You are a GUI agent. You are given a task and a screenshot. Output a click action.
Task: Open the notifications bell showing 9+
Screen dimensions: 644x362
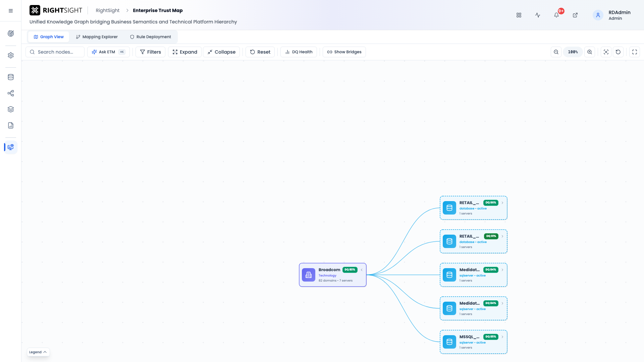556,15
